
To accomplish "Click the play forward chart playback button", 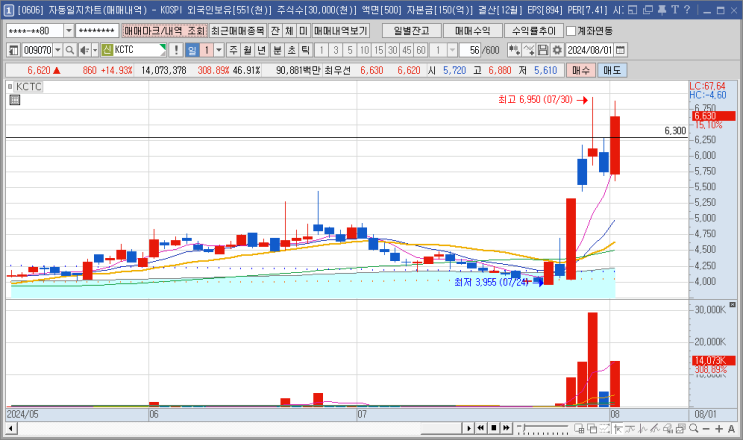I will [x=468, y=428].
